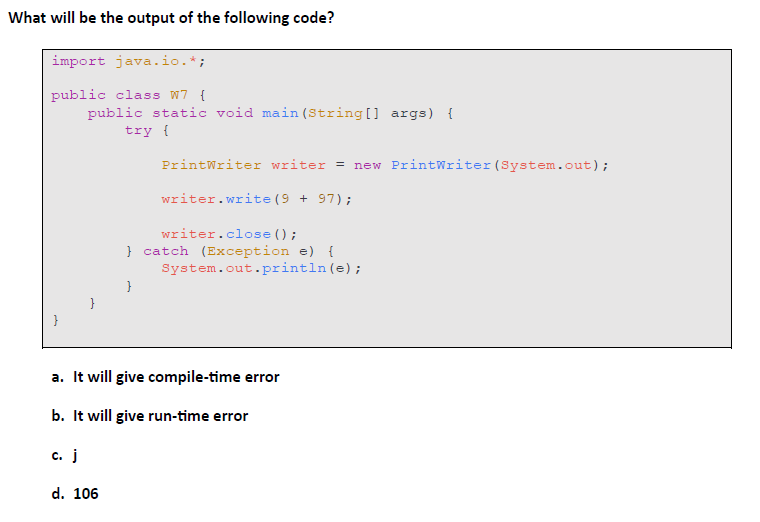760x522 pixels.
Task: Click the "main" method name
Action: [280, 113]
